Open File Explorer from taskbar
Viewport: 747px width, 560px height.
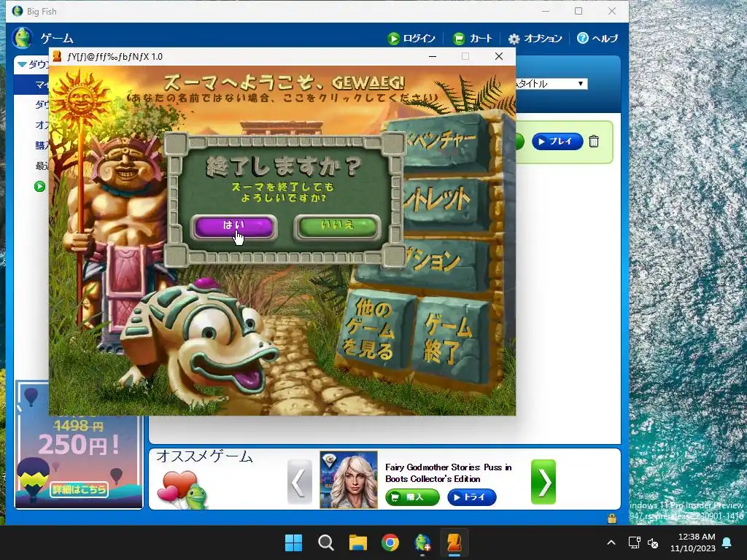(357, 542)
